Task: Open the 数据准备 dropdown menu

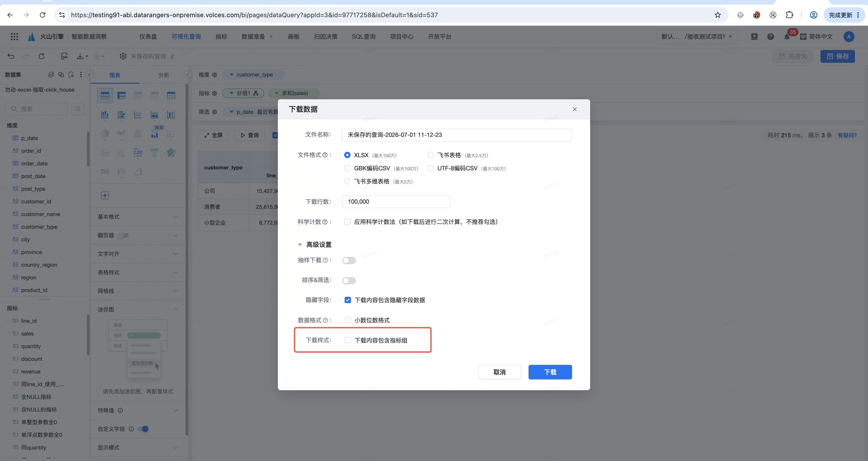Action: [257, 36]
